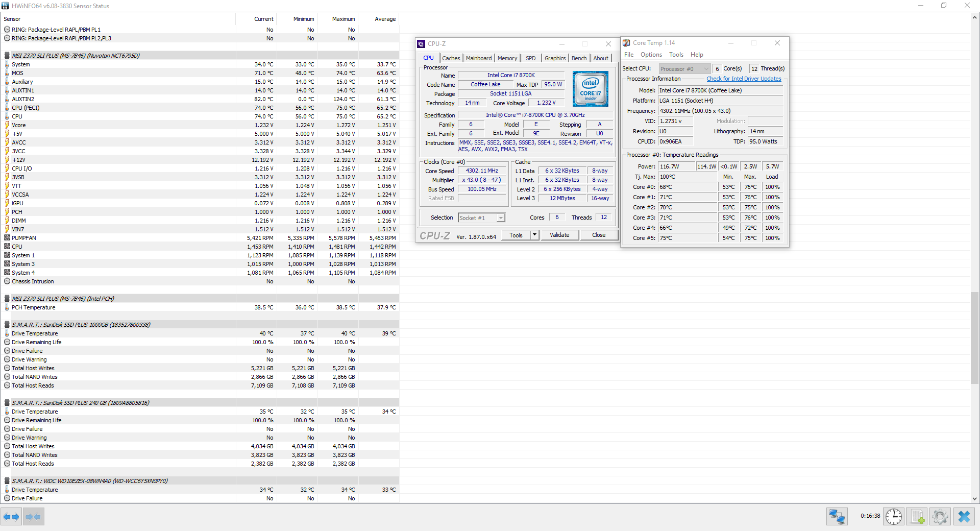Select the 'VCCSA' voltage row
Screen dimensions: 980x531
pos(200,195)
